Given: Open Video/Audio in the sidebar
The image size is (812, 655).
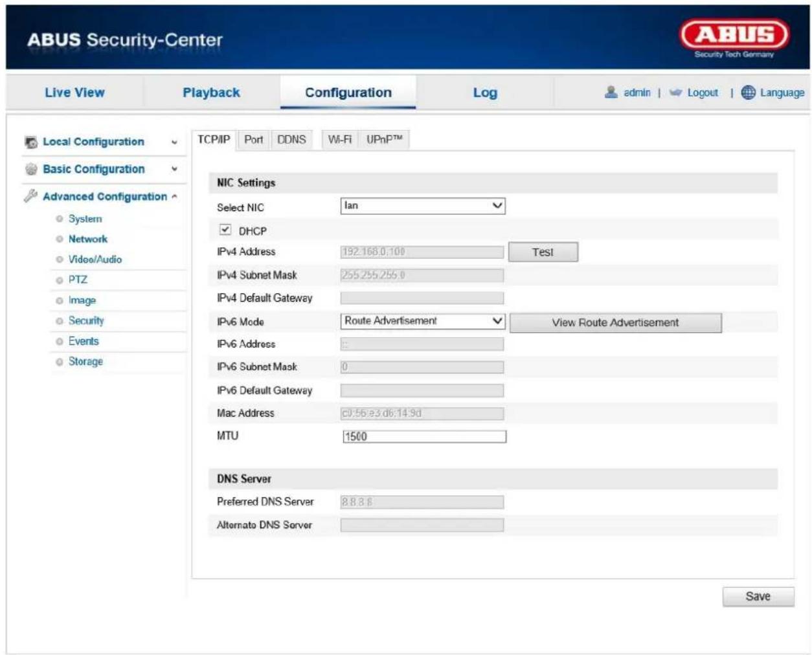Looking at the screenshot, I should 95,260.
